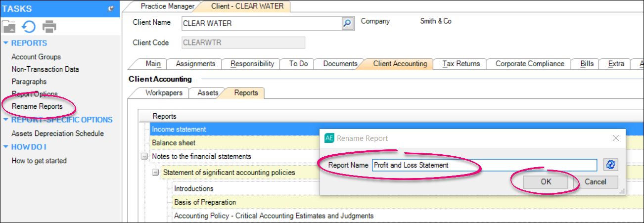The width and height of the screenshot is (644, 223).
Task: Click the printer icon in Tasks panel
Action: 49,26
